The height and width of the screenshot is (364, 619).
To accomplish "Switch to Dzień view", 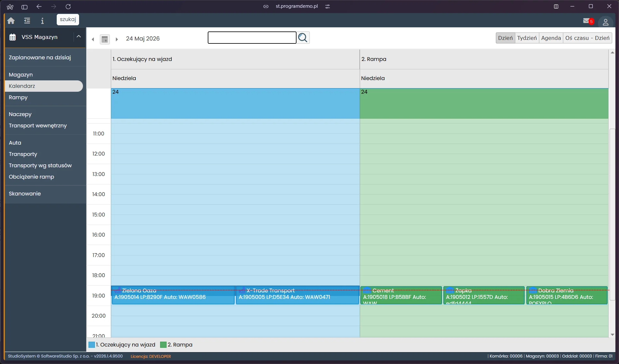I will (x=505, y=38).
